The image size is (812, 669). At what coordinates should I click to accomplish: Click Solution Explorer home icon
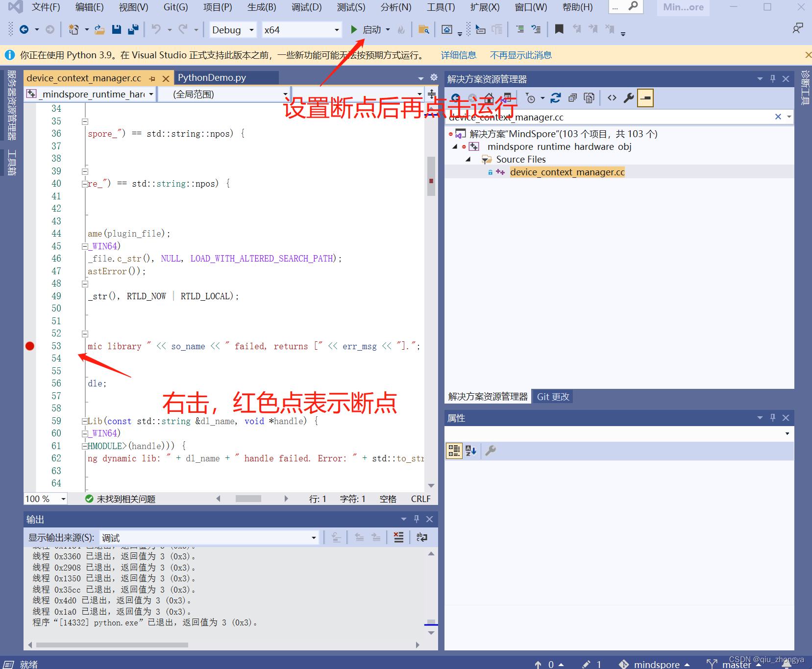tap(488, 97)
